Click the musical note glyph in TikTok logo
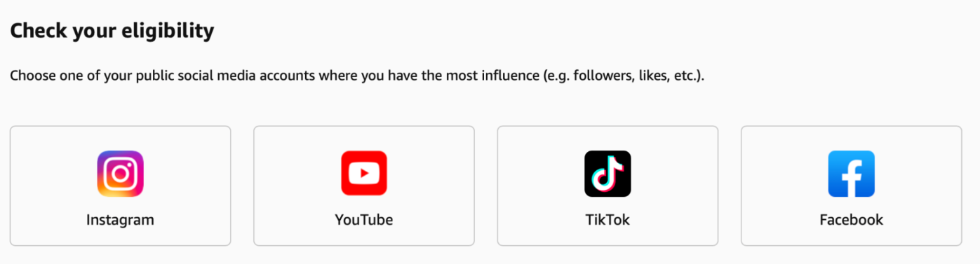This screenshot has height=264, width=980. tap(608, 174)
